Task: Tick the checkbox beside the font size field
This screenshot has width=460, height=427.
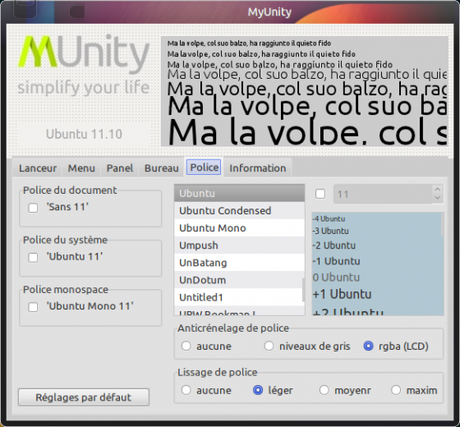Action: point(320,194)
